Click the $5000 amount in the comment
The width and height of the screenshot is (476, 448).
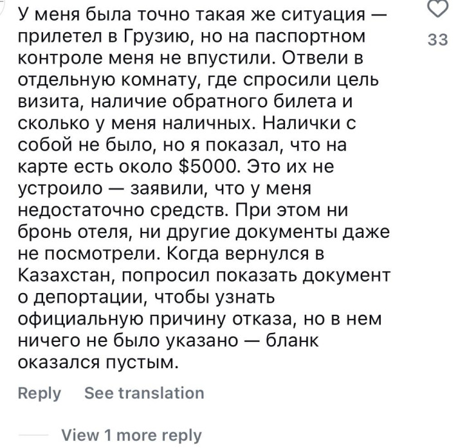tap(210, 166)
